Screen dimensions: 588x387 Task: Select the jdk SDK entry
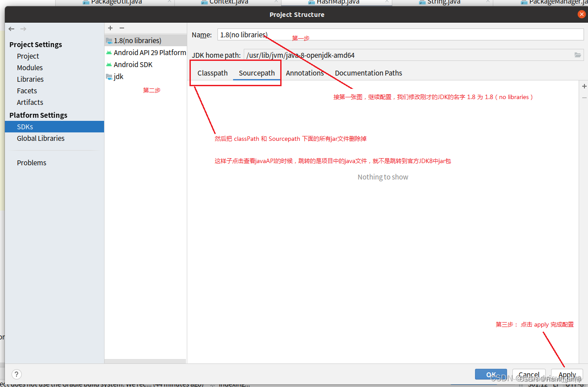146,76
